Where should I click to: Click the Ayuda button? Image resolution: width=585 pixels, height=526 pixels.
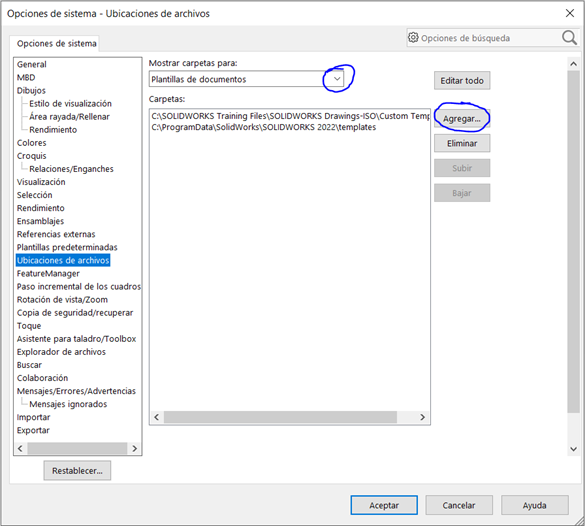pyautogui.click(x=535, y=505)
